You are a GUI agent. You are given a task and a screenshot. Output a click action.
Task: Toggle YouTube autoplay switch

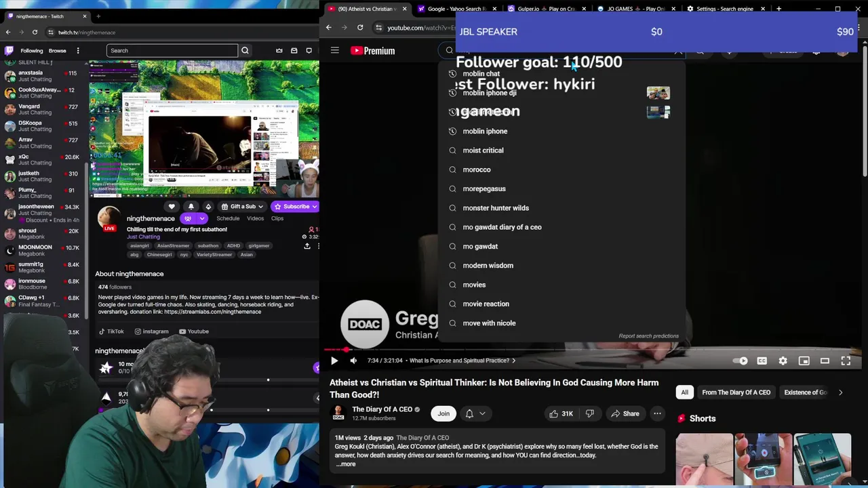tap(741, 361)
